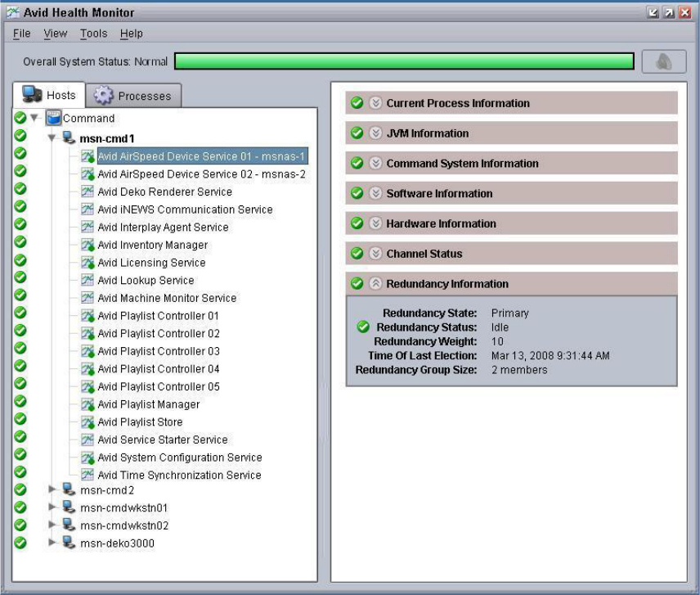Expand Current Process Information section chevron

(375, 103)
